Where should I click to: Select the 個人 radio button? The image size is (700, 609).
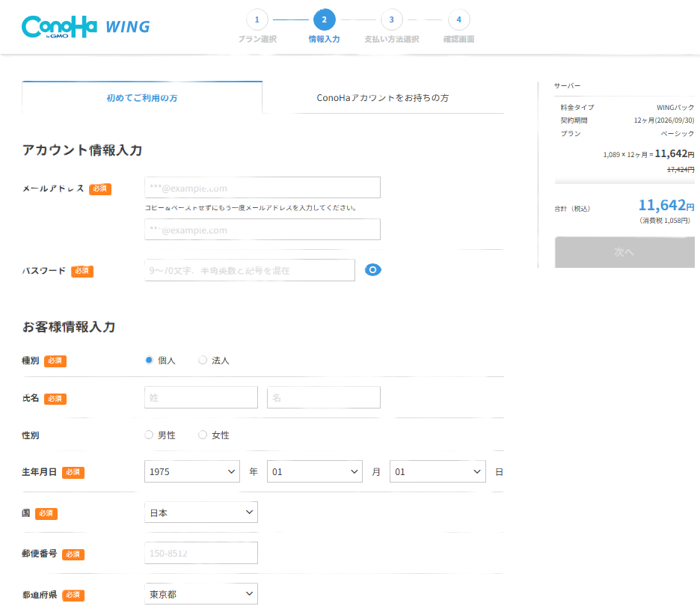[x=149, y=361]
